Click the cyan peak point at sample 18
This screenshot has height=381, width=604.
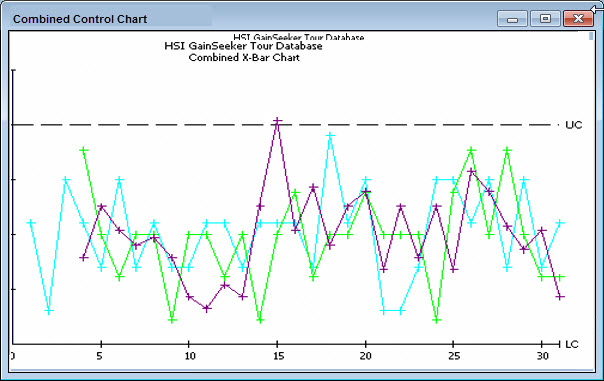pos(330,135)
